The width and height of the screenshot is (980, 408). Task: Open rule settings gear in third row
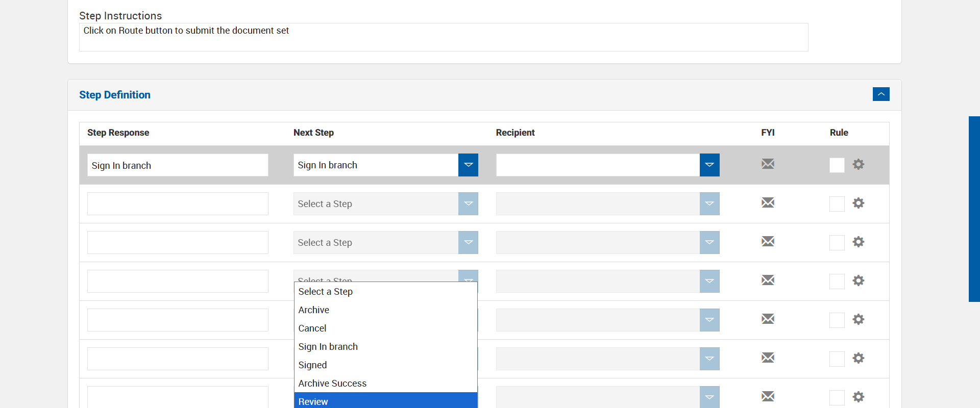(x=859, y=242)
